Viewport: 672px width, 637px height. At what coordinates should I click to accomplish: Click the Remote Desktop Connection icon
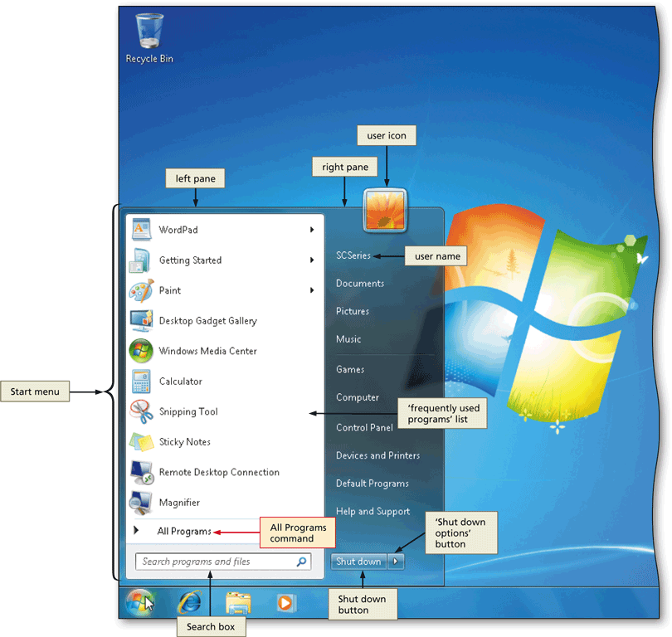[142, 472]
